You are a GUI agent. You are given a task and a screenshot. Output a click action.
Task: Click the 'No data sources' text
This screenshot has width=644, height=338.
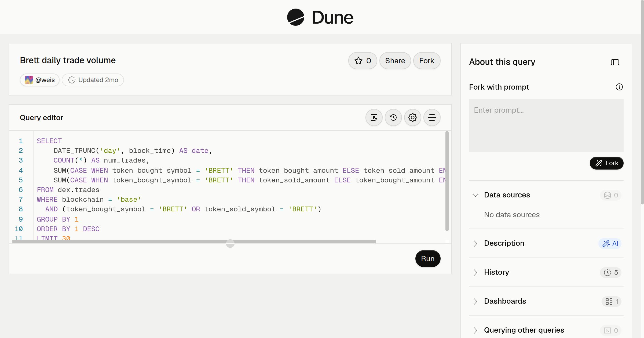pos(512,215)
